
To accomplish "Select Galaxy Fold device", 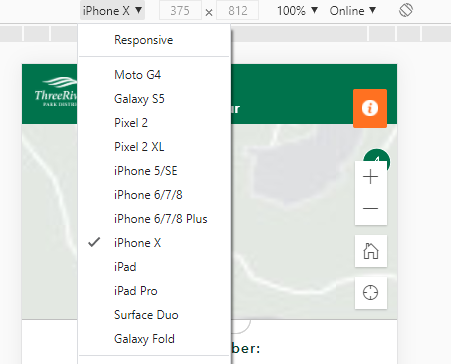I will pyautogui.click(x=154, y=339).
